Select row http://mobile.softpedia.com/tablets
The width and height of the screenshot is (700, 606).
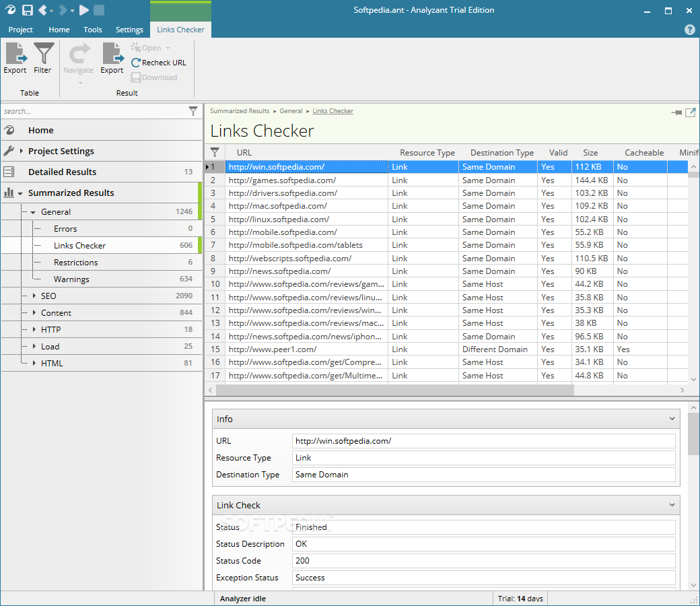tap(446, 244)
